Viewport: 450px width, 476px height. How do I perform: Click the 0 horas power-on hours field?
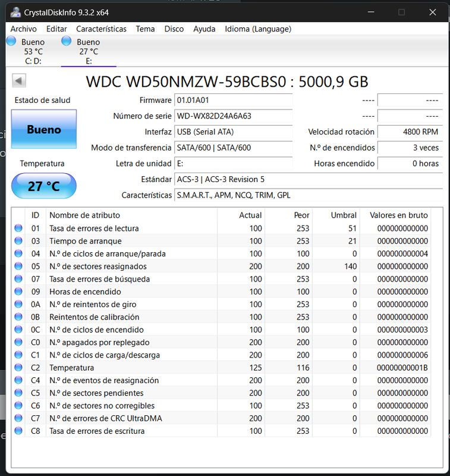pyautogui.click(x=410, y=163)
